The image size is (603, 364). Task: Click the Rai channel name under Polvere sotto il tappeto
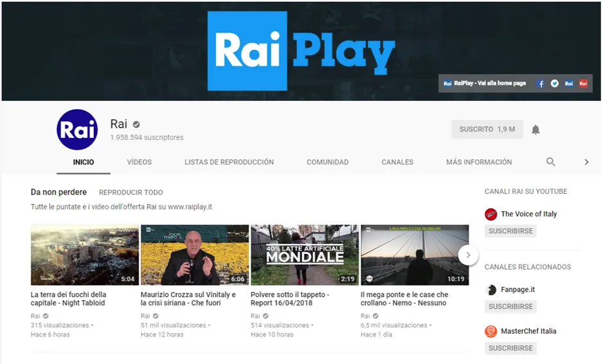click(x=255, y=316)
